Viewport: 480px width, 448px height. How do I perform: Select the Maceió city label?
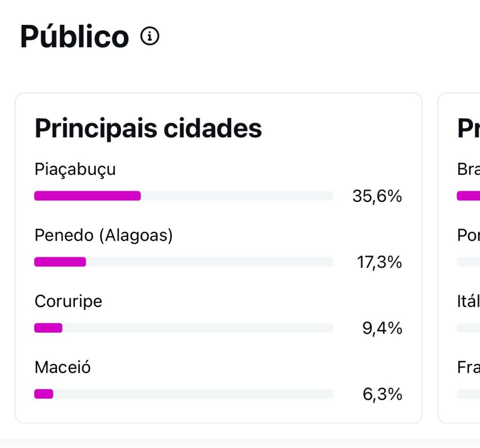[63, 367]
